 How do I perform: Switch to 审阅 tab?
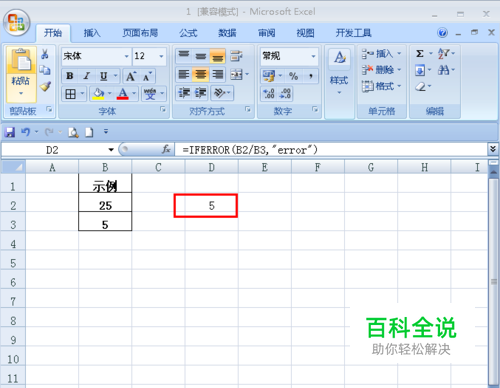pos(266,33)
